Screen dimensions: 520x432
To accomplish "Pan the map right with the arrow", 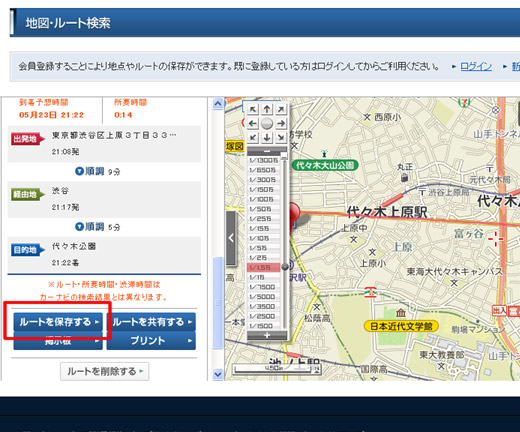I will click(x=281, y=123).
